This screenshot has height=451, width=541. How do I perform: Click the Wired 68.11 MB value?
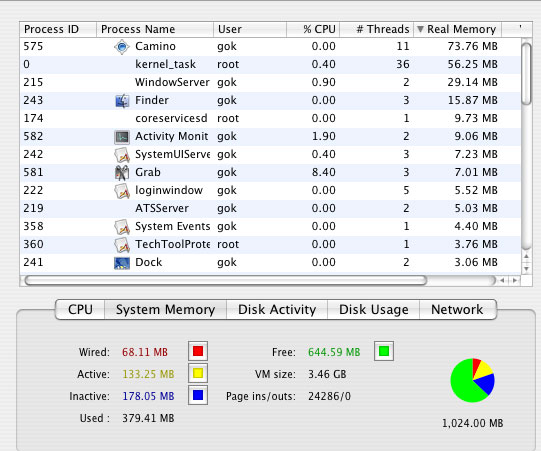coord(145,352)
